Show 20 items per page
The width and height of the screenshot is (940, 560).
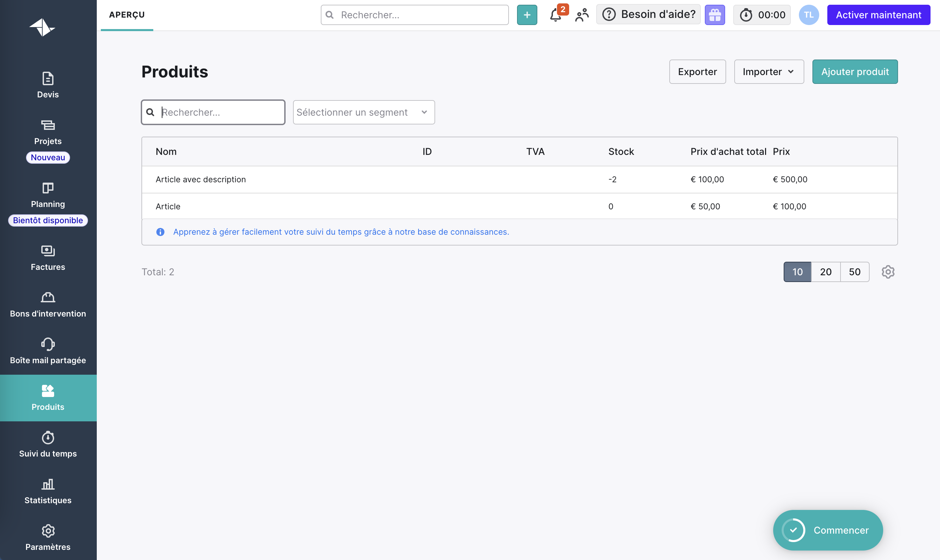coord(826,272)
